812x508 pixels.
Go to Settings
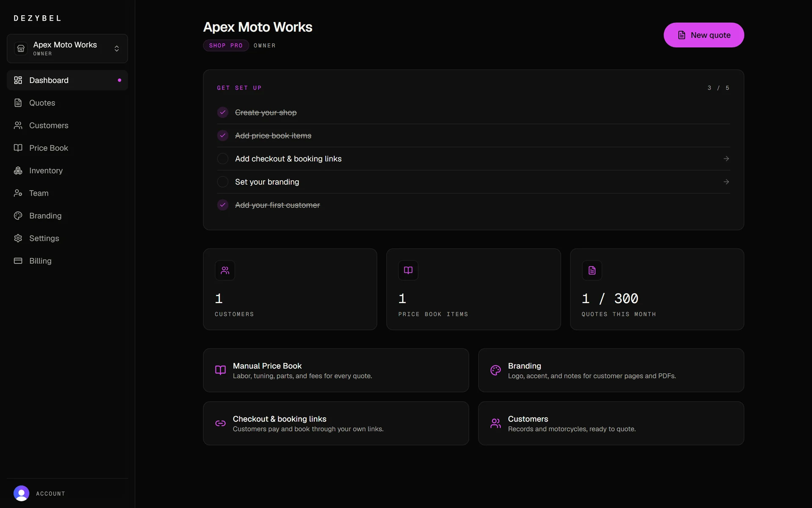pos(67,238)
